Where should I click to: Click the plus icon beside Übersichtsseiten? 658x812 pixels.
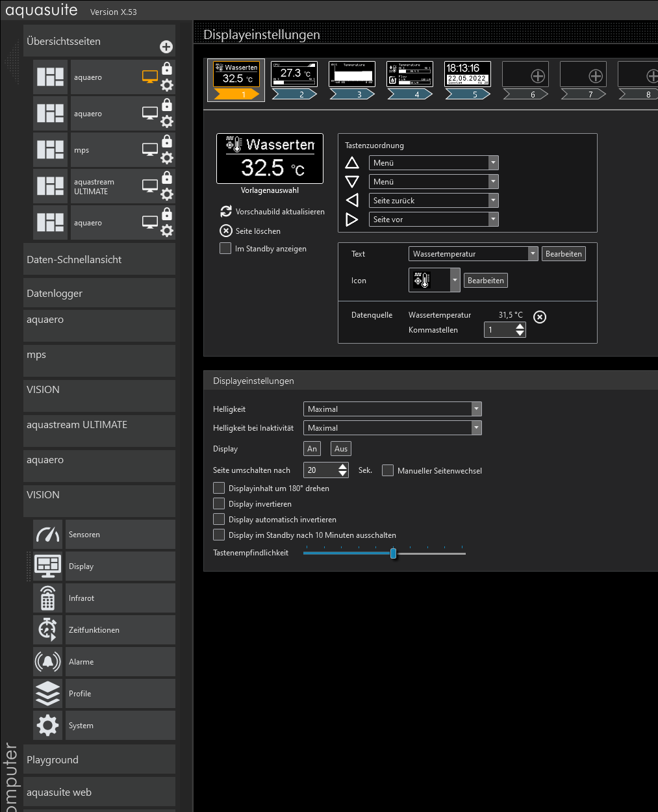click(x=166, y=47)
